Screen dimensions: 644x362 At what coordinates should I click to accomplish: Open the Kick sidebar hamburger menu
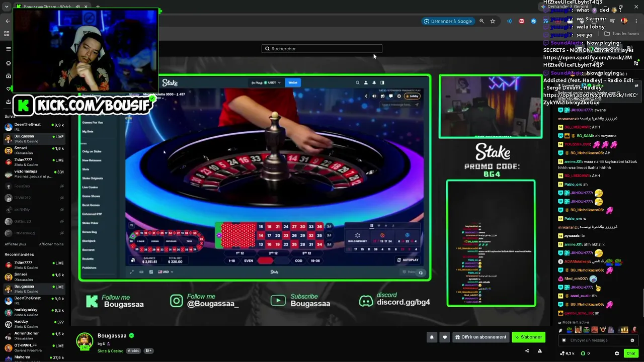(x=8, y=49)
